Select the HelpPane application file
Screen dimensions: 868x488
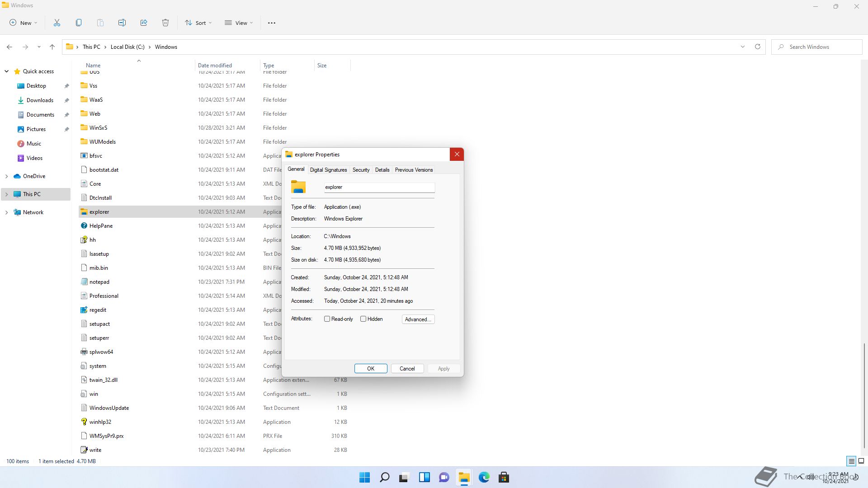coord(101,226)
